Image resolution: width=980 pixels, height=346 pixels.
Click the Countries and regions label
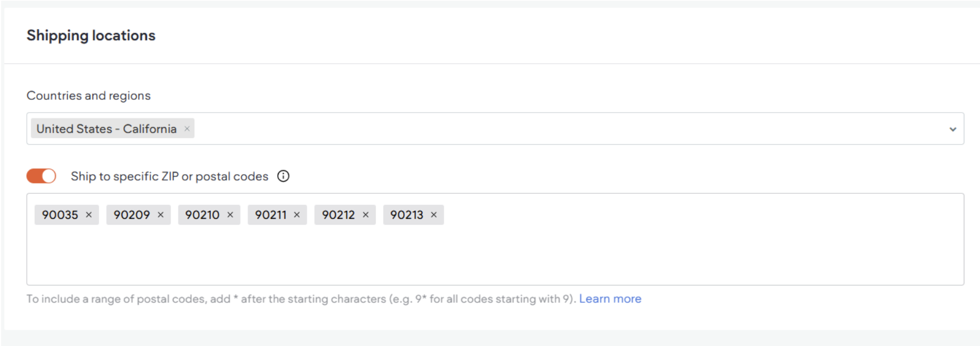click(x=88, y=95)
